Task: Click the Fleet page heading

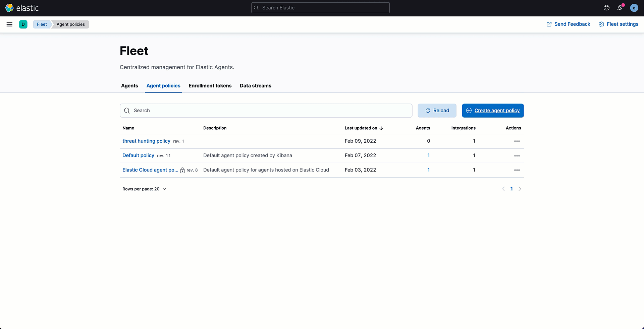Action: coord(134,51)
